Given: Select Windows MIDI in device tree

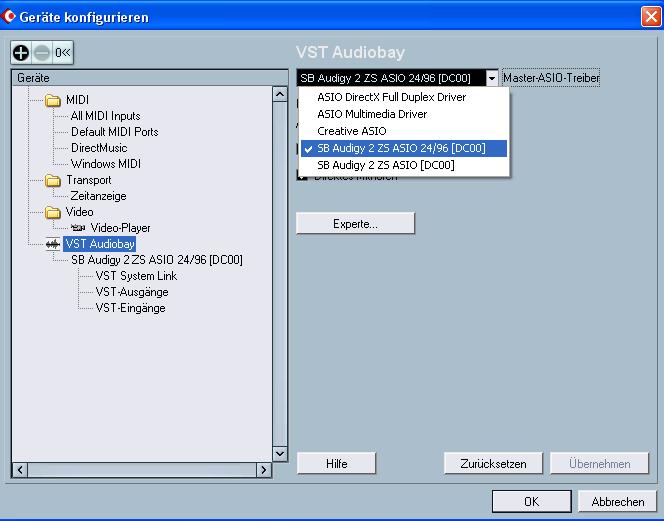Looking at the screenshot, I should tap(105, 164).
